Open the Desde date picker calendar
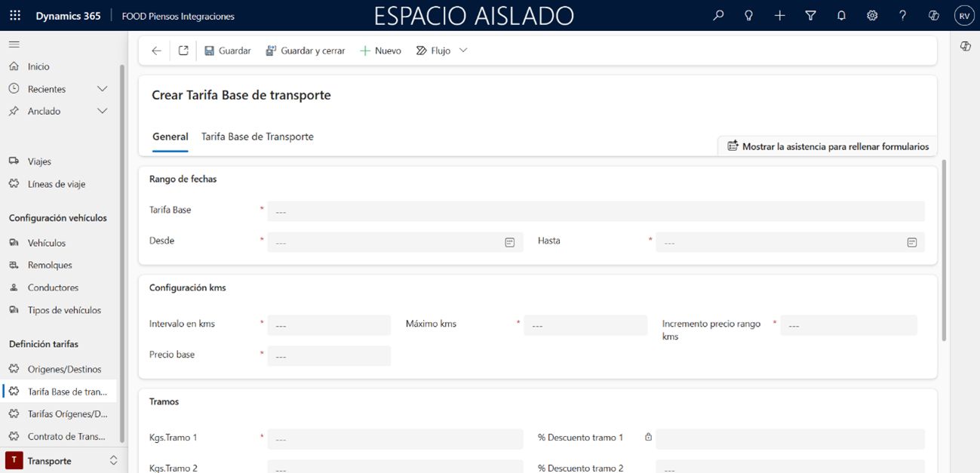This screenshot has height=473, width=980. tap(509, 242)
